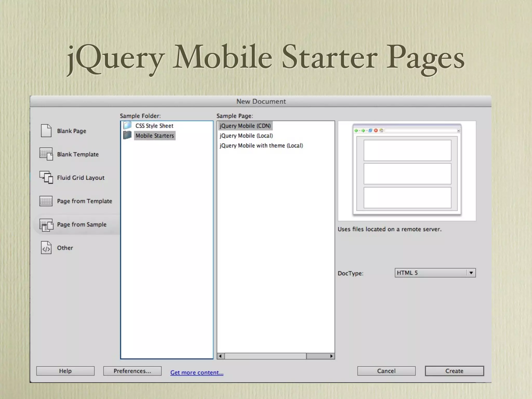
Task: Open the Preferences... dialog button
Action: [132, 371]
